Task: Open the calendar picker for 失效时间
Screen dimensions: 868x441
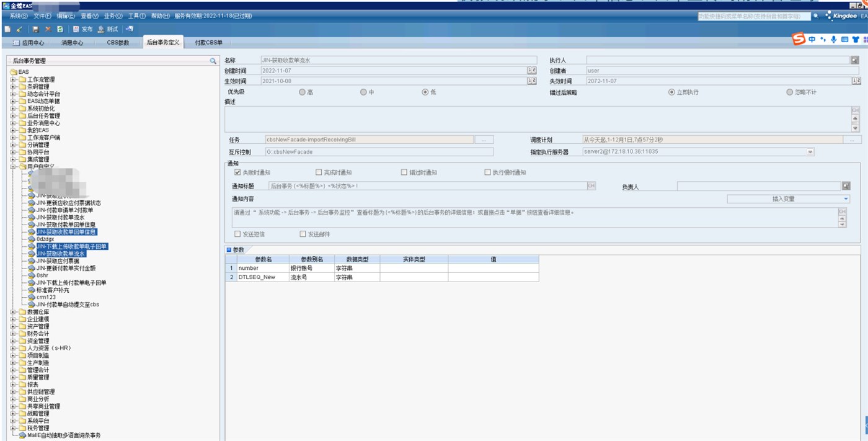Action: (x=856, y=81)
